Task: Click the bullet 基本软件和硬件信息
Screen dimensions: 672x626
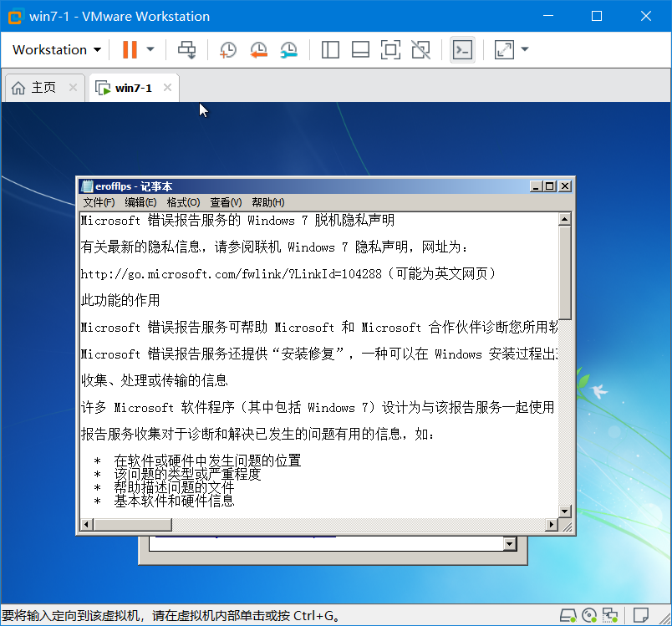Action: click(174, 501)
